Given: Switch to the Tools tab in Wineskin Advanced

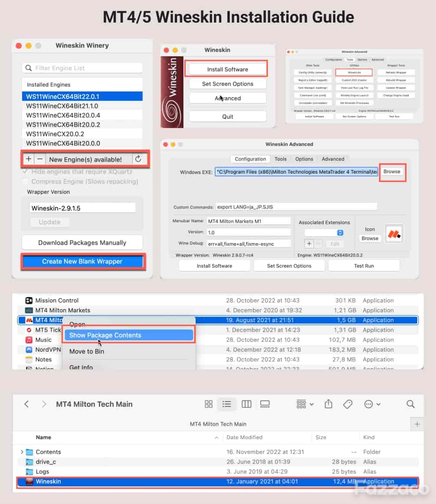Looking at the screenshot, I should tap(281, 159).
